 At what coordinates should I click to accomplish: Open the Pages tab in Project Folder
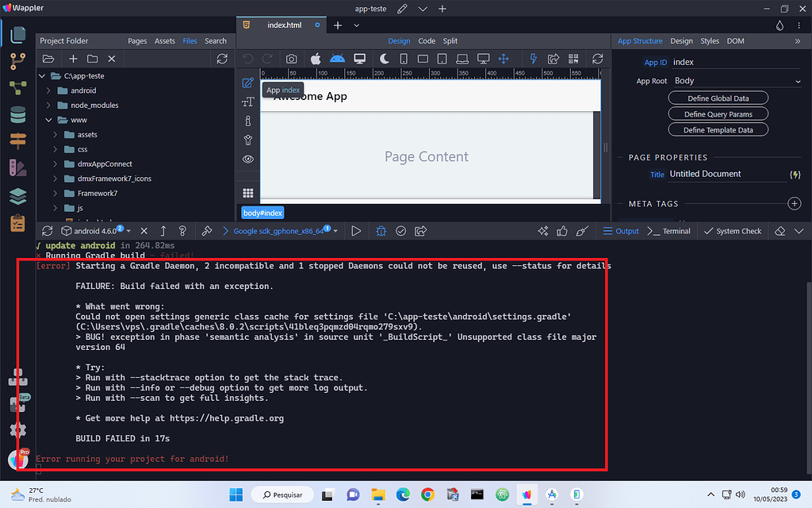coord(137,41)
